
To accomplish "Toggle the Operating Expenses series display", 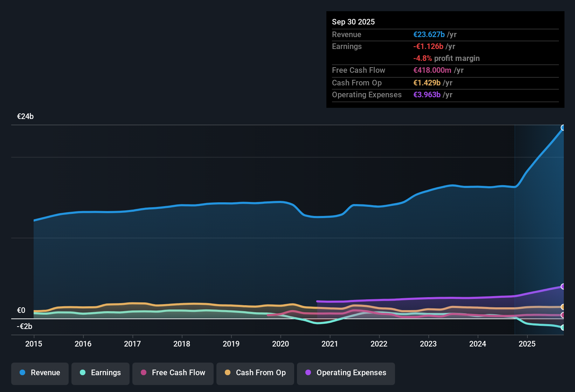I will pos(346,373).
